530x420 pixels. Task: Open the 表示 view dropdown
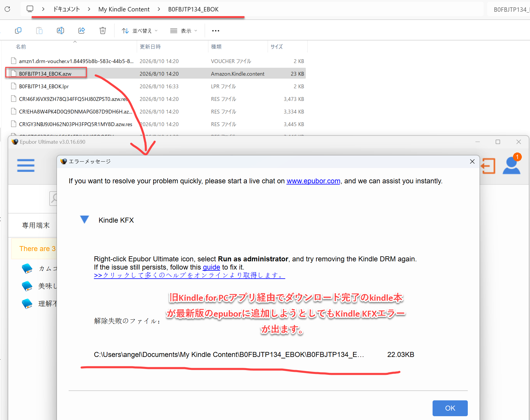(x=184, y=31)
